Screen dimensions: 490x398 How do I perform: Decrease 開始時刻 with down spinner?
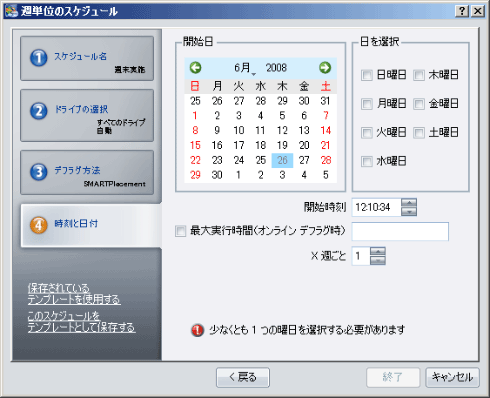(409, 211)
